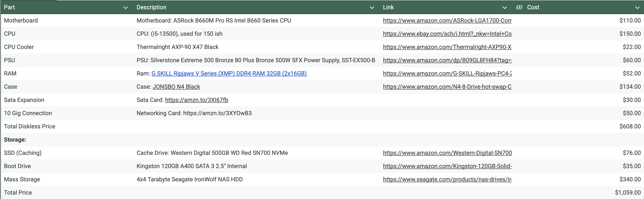Open the Thermalright AXP90 Amazon link

(x=447, y=47)
